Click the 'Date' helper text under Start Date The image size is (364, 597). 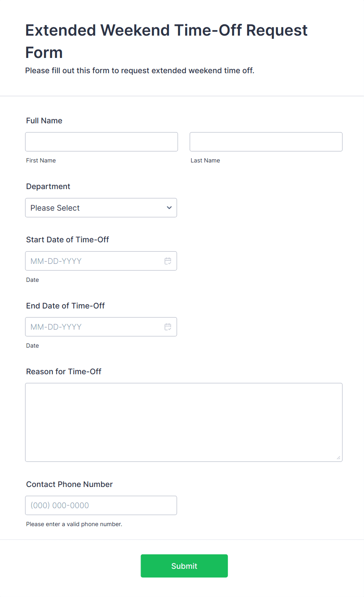coord(32,280)
